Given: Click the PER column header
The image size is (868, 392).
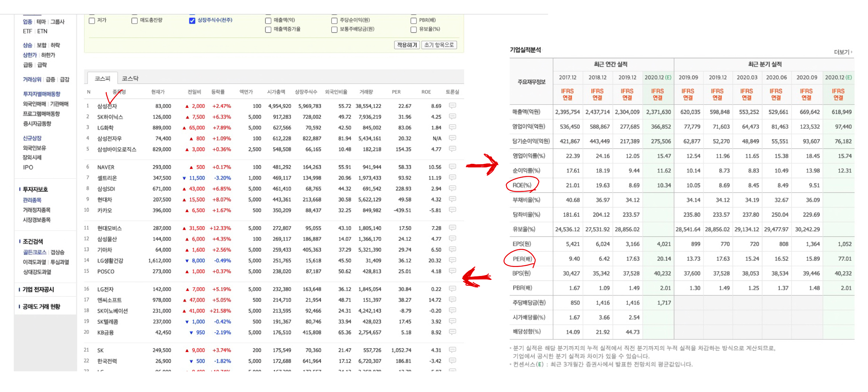Looking at the screenshot, I should (396, 92).
